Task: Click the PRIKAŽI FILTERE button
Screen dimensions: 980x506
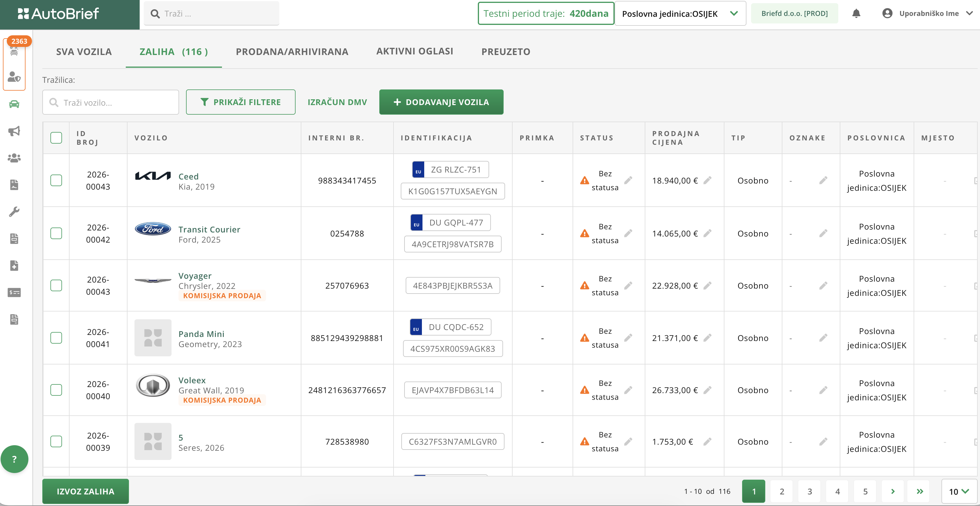Action: coord(241,102)
